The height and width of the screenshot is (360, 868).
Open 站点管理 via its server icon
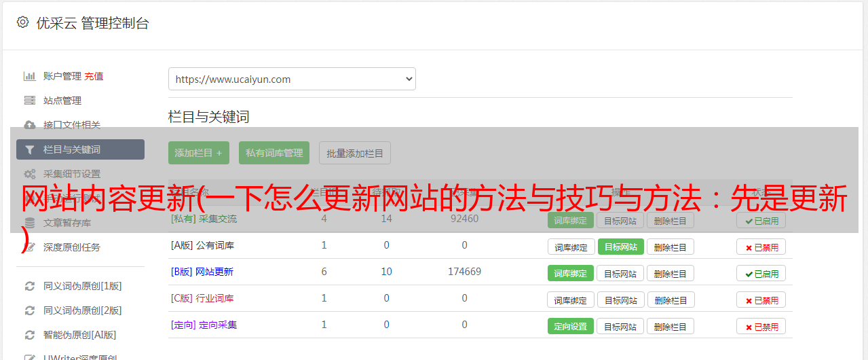pos(29,101)
